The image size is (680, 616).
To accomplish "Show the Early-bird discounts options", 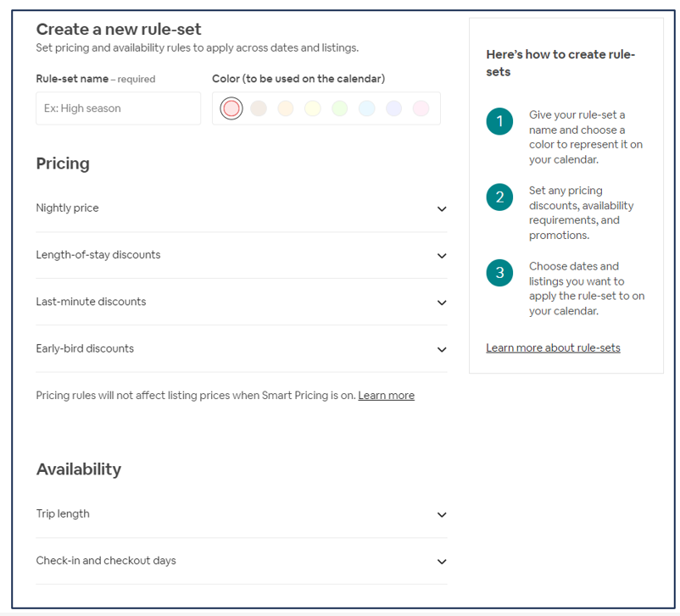I will (441, 349).
